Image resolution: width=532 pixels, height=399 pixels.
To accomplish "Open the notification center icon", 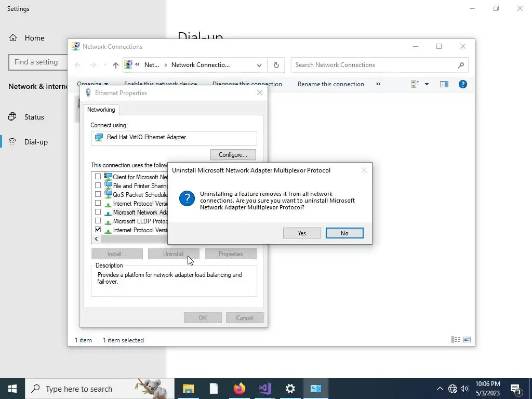I will pyautogui.click(x=516, y=390).
